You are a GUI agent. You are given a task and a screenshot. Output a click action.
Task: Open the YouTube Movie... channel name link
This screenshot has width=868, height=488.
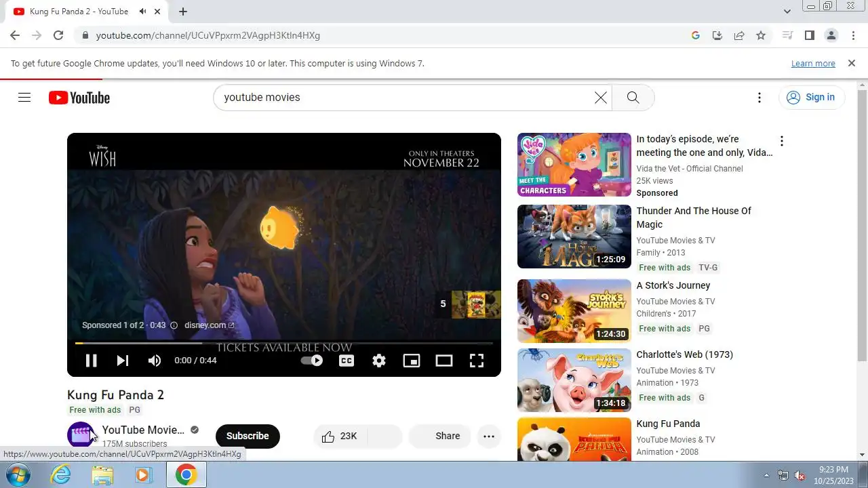(143, 430)
